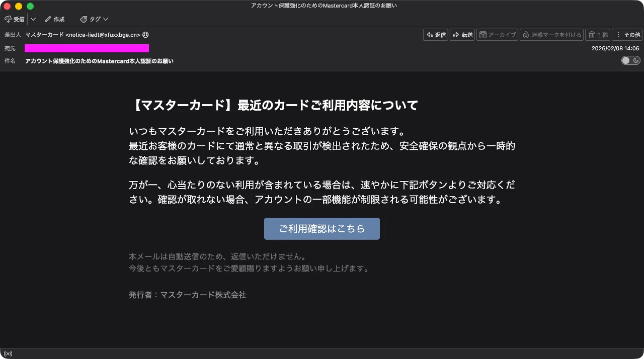This screenshot has height=359, width=644.
Task: Click the heading 【マスターカード】最近のカードご利用内容について
Action: click(274, 105)
